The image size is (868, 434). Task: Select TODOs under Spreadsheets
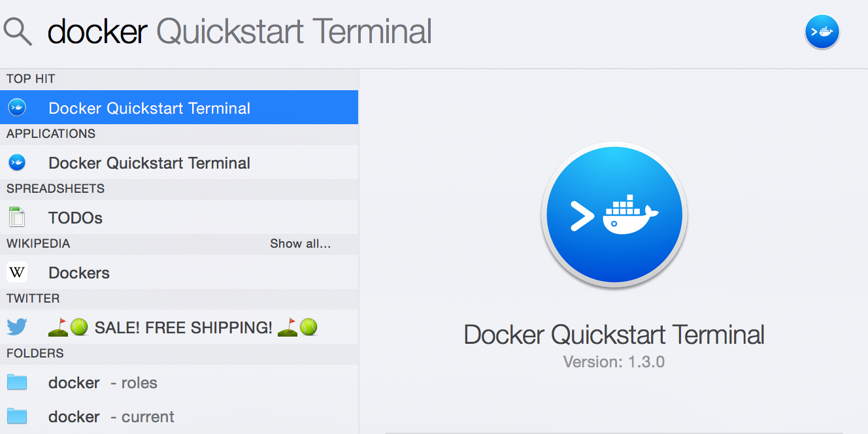(x=75, y=217)
